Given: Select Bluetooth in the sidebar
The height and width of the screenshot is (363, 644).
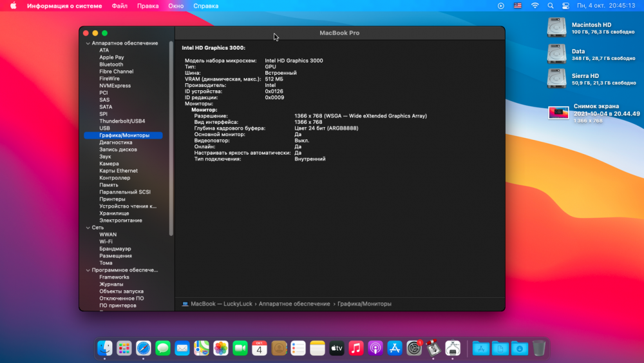Looking at the screenshot, I should point(111,64).
